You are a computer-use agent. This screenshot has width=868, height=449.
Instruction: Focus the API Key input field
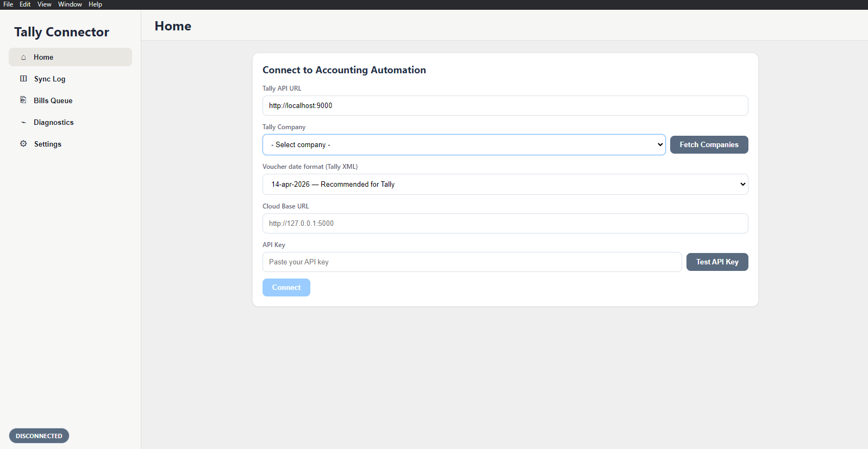[472, 262]
